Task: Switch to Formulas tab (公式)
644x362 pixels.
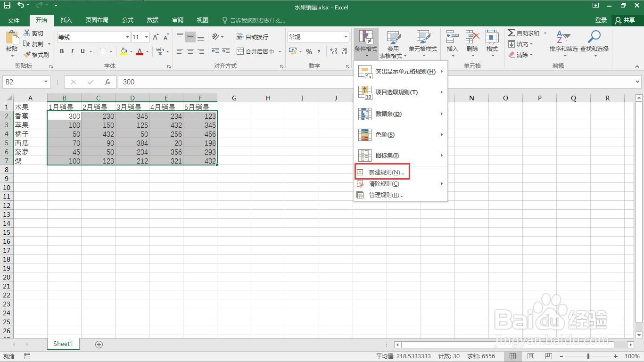Action: [128, 20]
